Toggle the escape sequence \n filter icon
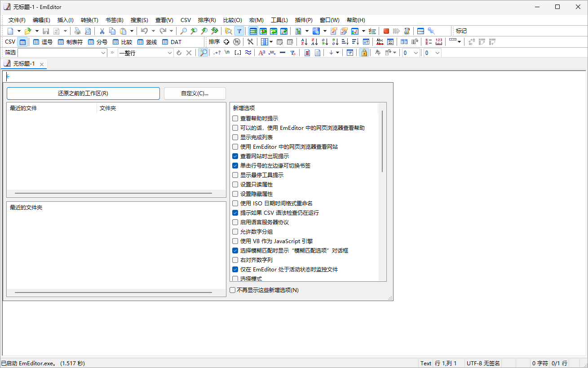Viewport: 588px width, 368px height. point(227,53)
